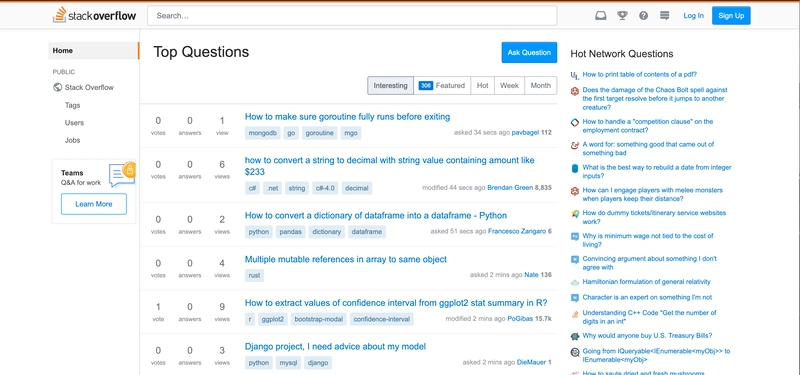
Task: Click site icon beside Treasury Bills question
Action: (574, 336)
